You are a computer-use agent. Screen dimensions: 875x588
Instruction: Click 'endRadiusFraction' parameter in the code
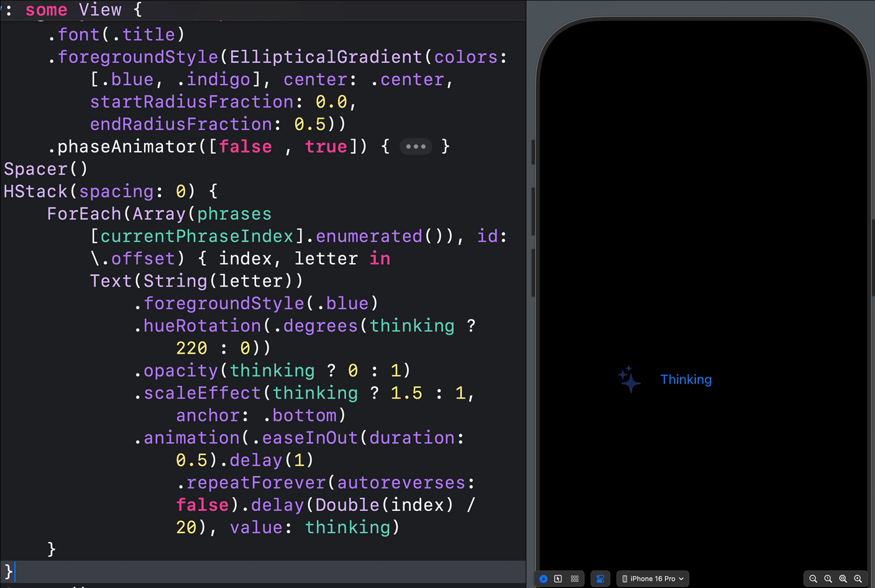(x=181, y=124)
